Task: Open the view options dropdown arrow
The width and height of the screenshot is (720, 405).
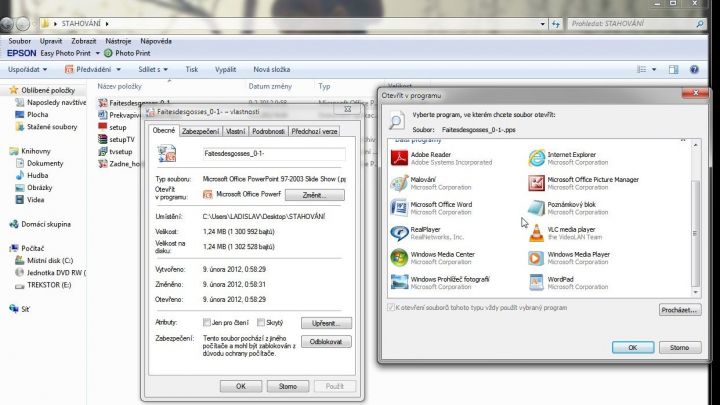Action: (x=654, y=70)
